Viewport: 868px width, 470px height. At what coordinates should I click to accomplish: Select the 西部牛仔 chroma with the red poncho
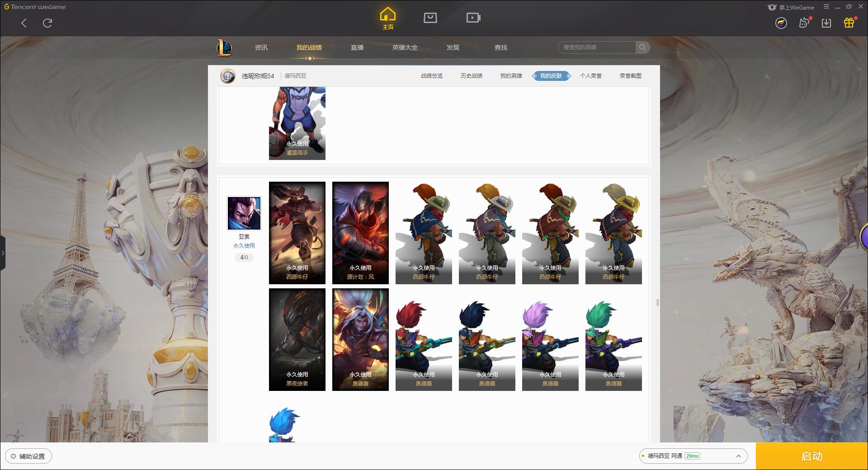tap(550, 233)
